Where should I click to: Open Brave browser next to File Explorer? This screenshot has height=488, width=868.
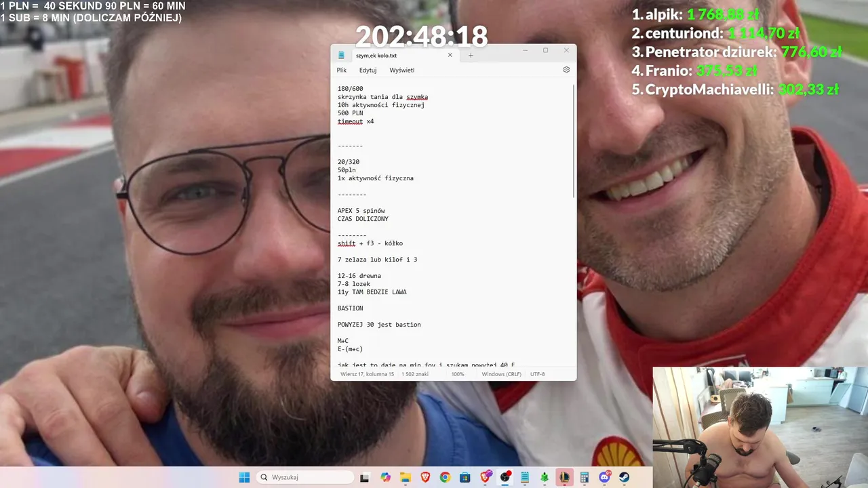(x=425, y=478)
